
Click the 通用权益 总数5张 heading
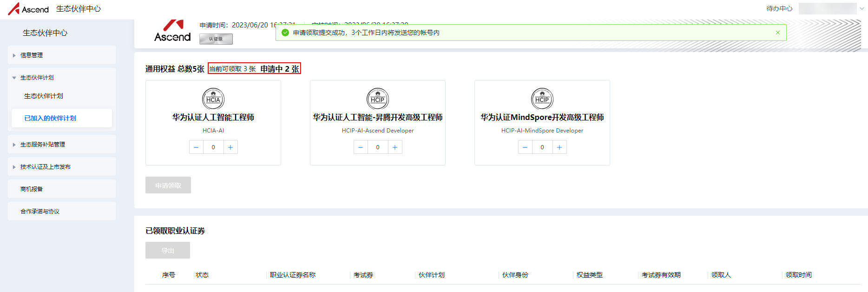click(x=175, y=69)
